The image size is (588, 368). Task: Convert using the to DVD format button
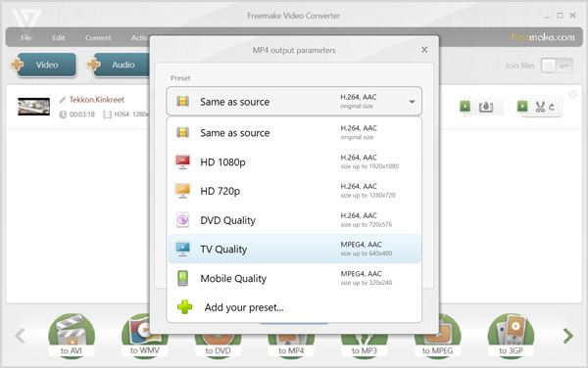tap(218, 347)
